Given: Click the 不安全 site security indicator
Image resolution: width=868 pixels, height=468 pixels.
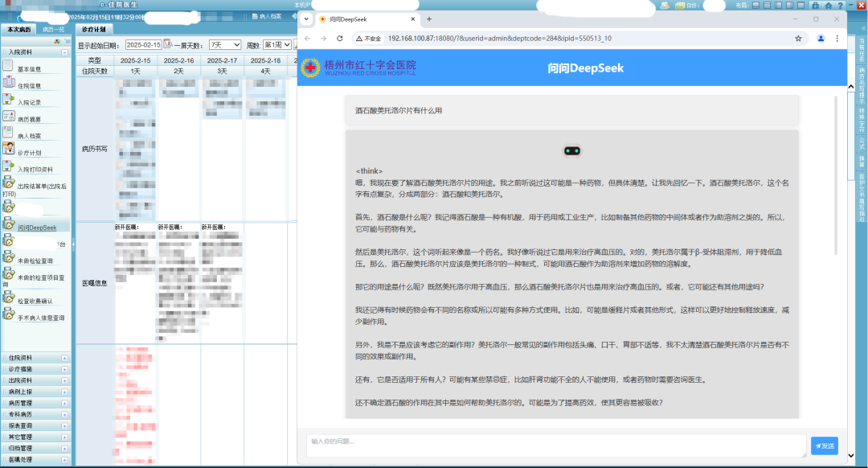Looking at the screenshot, I should pyautogui.click(x=369, y=39).
